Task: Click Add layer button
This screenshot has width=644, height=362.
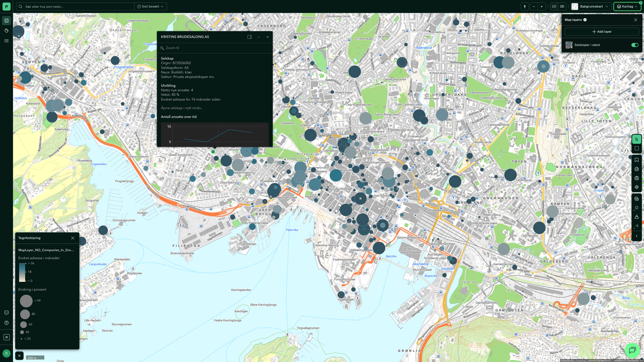Action: (602, 32)
